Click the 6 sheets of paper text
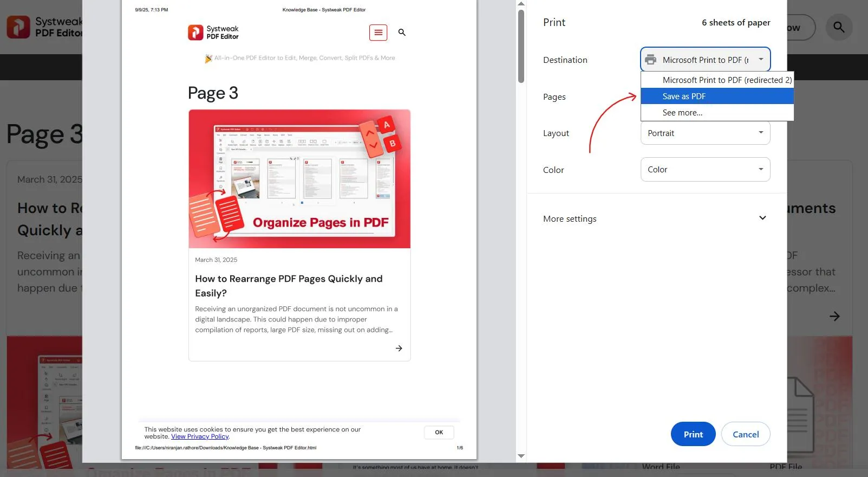 click(736, 23)
